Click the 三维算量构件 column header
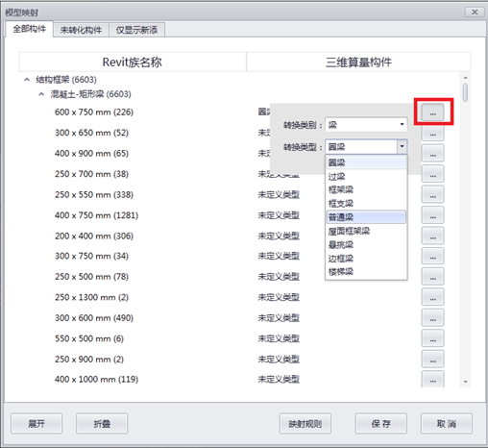The width and height of the screenshot is (488, 448). point(358,62)
